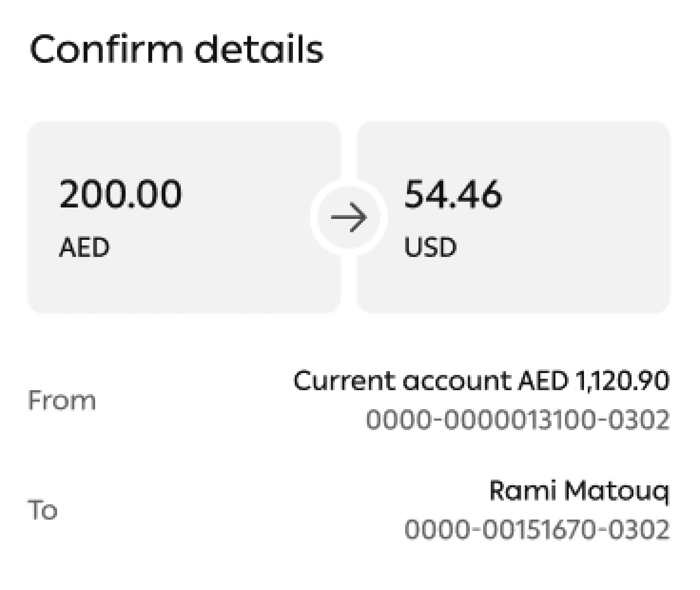Click the word details in the title
The width and height of the screenshot is (700, 590).
coord(260,49)
